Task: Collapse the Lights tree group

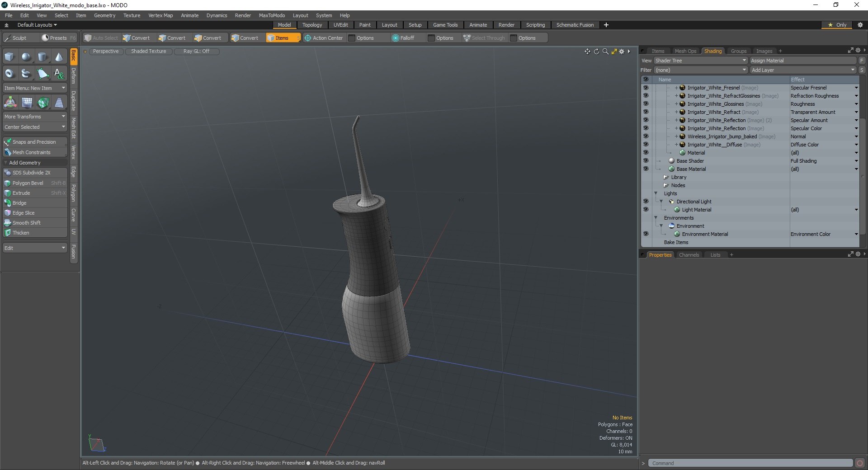Action: point(656,193)
